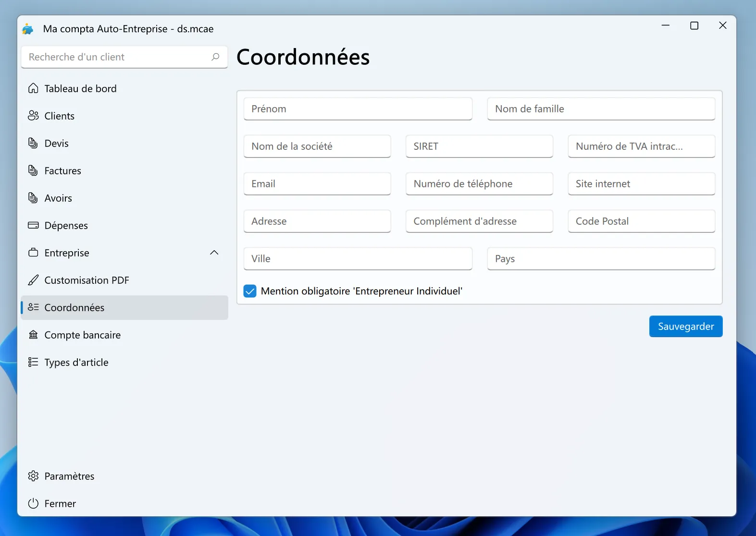Screen dimensions: 756x536
Task: Click the Adresse input field
Action: [317, 221]
